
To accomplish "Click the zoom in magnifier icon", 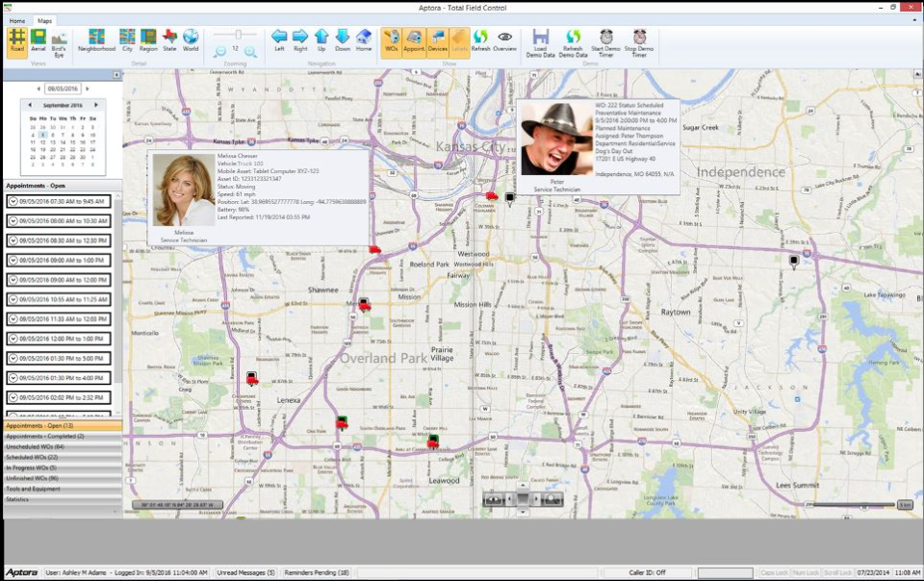I will [250, 52].
